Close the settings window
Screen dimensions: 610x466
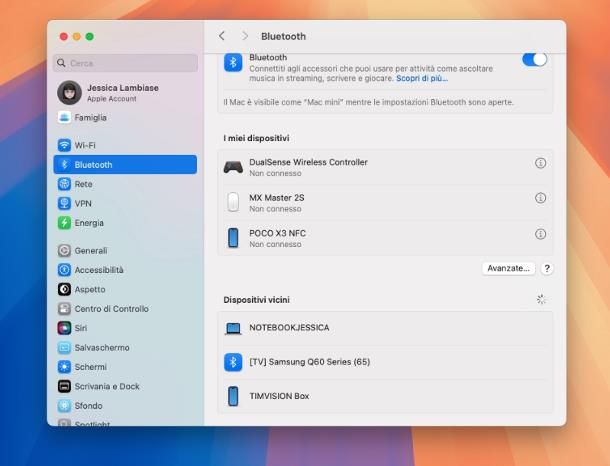tap(64, 37)
